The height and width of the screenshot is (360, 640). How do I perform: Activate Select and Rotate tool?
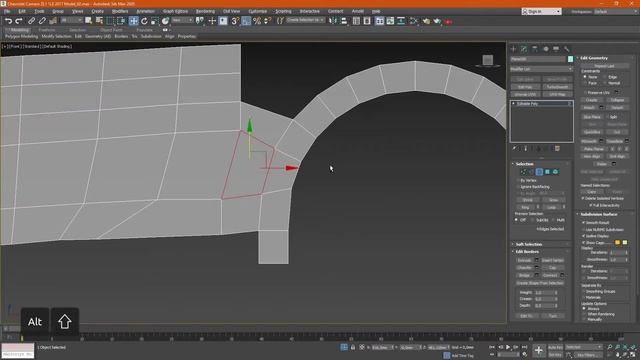pyautogui.click(x=144, y=21)
